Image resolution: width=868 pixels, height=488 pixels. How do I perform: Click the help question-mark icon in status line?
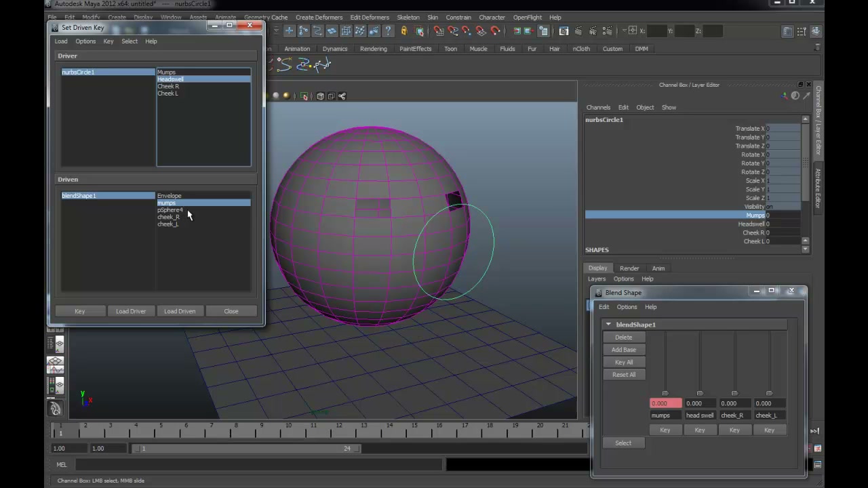(388, 31)
